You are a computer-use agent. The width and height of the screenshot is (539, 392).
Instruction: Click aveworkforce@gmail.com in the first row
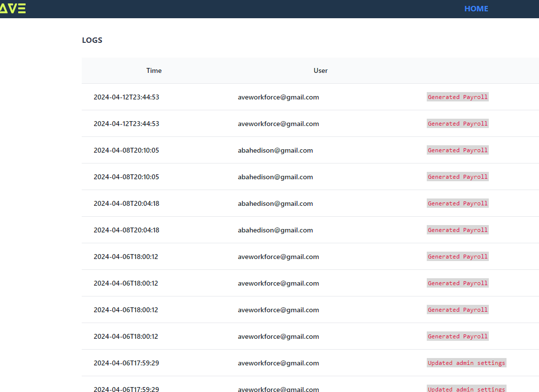pyautogui.click(x=278, y=97)
